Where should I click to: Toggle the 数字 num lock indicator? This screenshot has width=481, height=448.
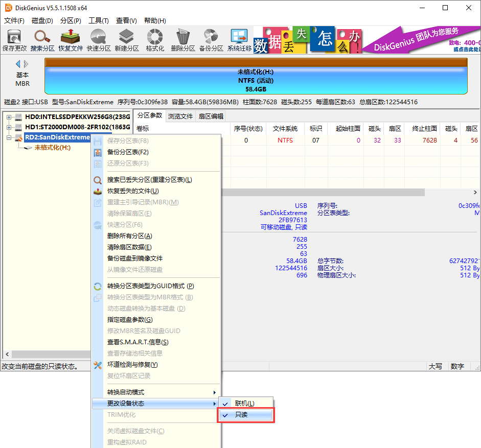tap(459, 366)
